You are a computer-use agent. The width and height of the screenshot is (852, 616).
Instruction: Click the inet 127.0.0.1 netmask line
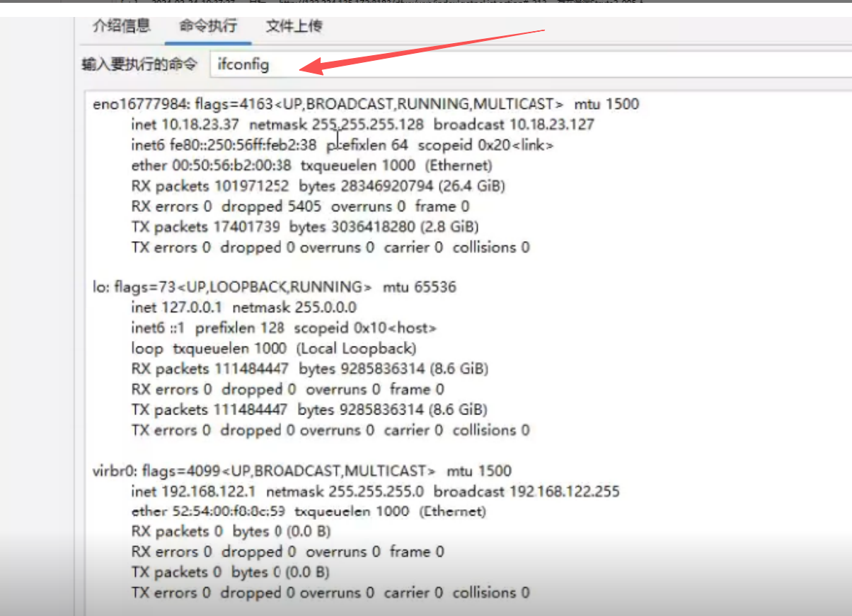pyautogui.click(x=243, y=308)
